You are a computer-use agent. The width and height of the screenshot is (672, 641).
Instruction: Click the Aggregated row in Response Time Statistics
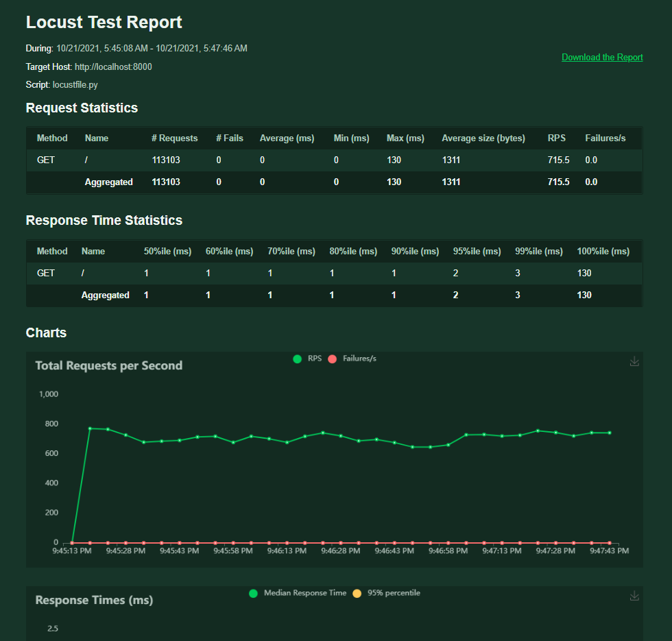coord(274,295)
